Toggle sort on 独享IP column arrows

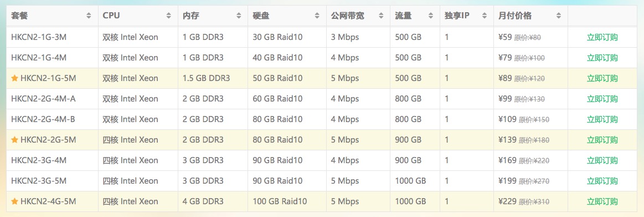pos(485,16)
